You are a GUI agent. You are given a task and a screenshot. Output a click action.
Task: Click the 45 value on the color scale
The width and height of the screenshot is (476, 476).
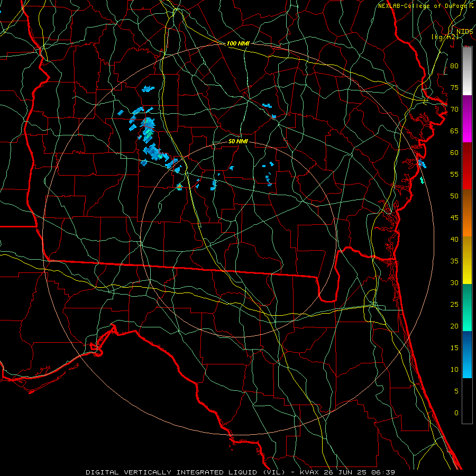point(454,218)
